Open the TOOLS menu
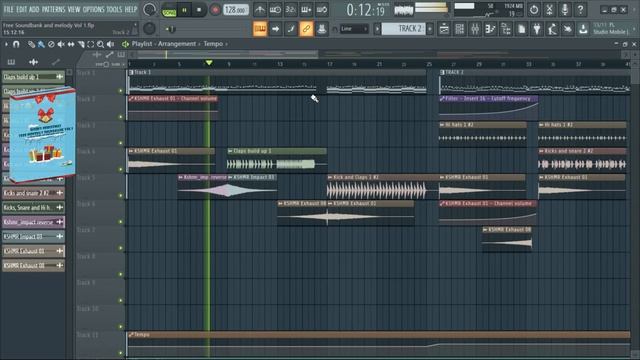This screenshot has width=640, height=360. 114,9
